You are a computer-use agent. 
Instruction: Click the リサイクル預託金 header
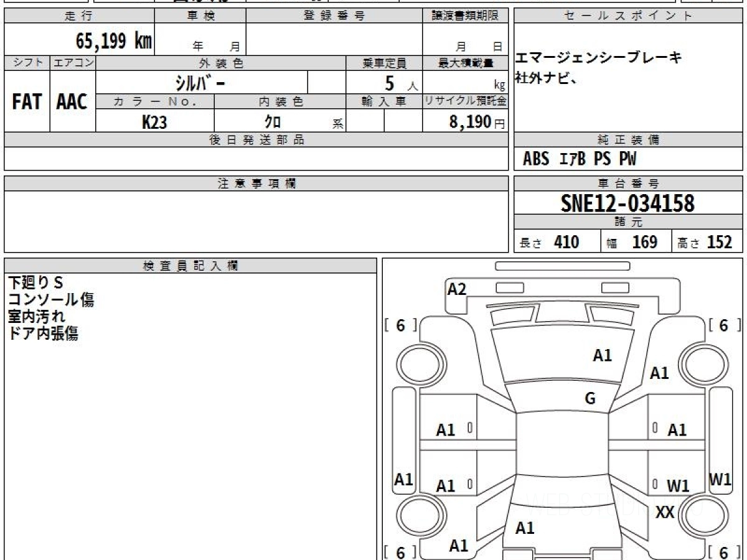pyautogui.click(x=466, y=102)
